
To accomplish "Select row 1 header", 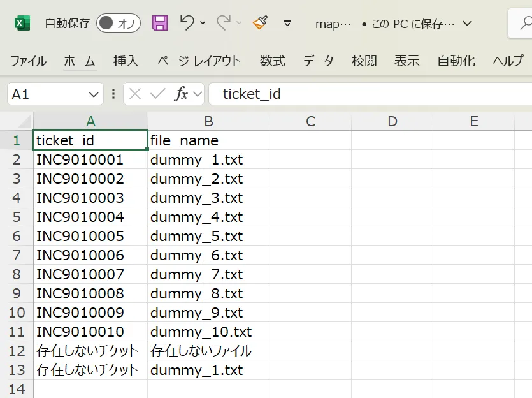I will coord(17,140).
